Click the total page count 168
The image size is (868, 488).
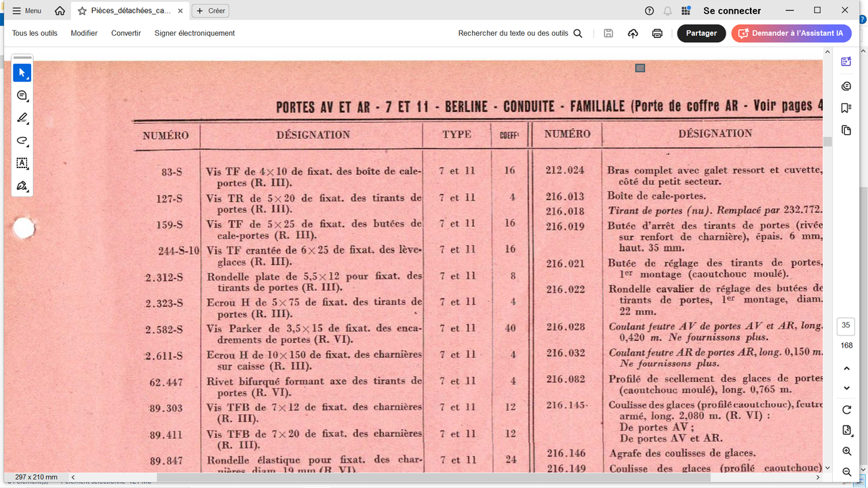[846, 346]
